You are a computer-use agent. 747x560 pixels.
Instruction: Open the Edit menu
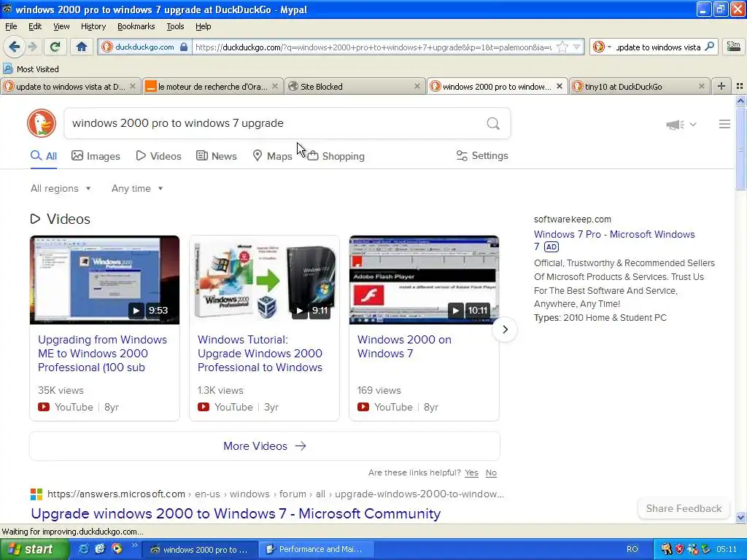click(35, 26)
